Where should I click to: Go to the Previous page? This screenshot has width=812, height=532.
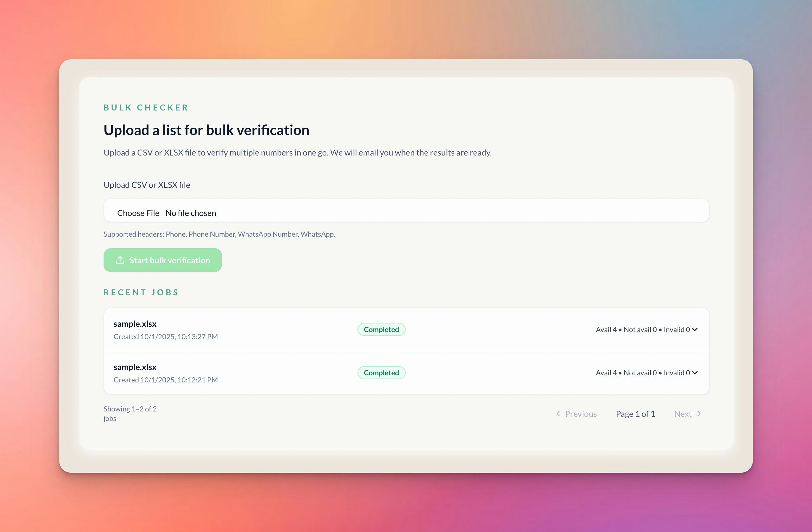coord(580,414)
